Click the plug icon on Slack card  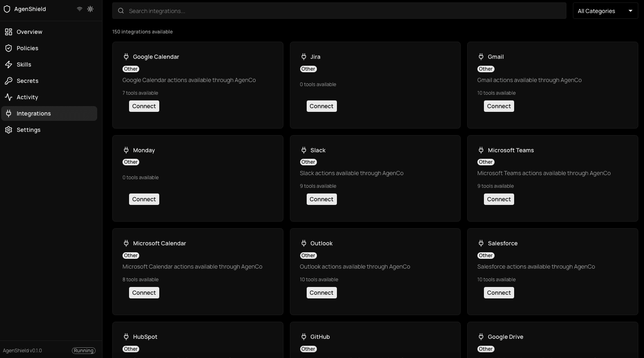coord(304,150)
